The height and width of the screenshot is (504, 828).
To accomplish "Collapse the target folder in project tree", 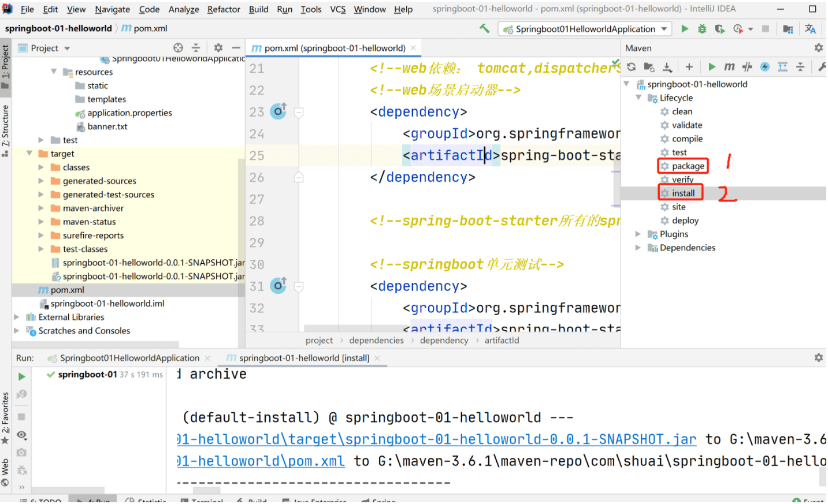I will tap(29, 154).
